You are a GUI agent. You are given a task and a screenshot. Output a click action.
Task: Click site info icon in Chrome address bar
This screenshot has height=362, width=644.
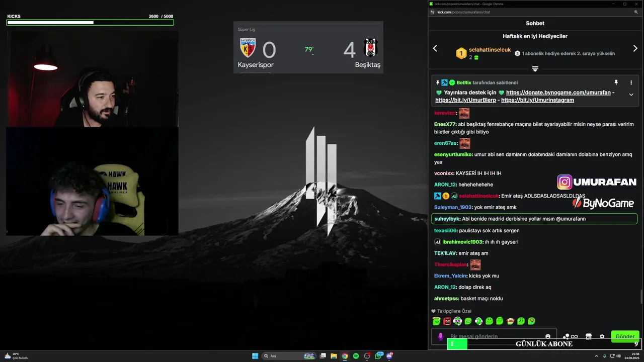(432, 12)
